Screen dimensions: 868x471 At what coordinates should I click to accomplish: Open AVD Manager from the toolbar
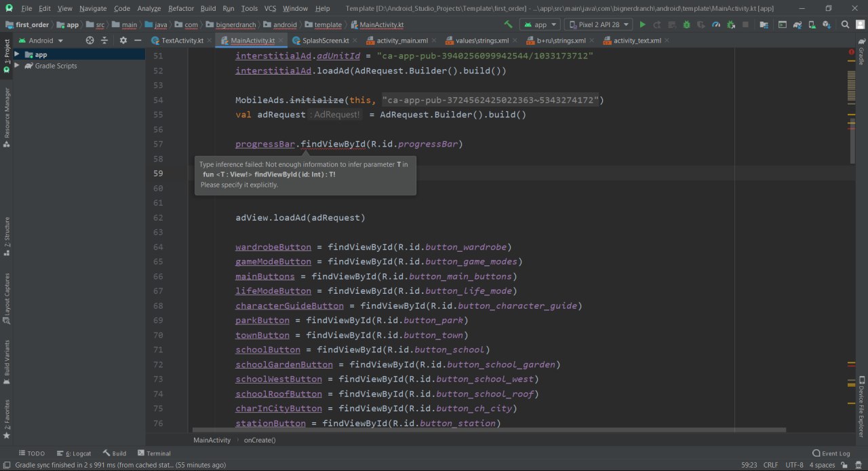point(812,24)
